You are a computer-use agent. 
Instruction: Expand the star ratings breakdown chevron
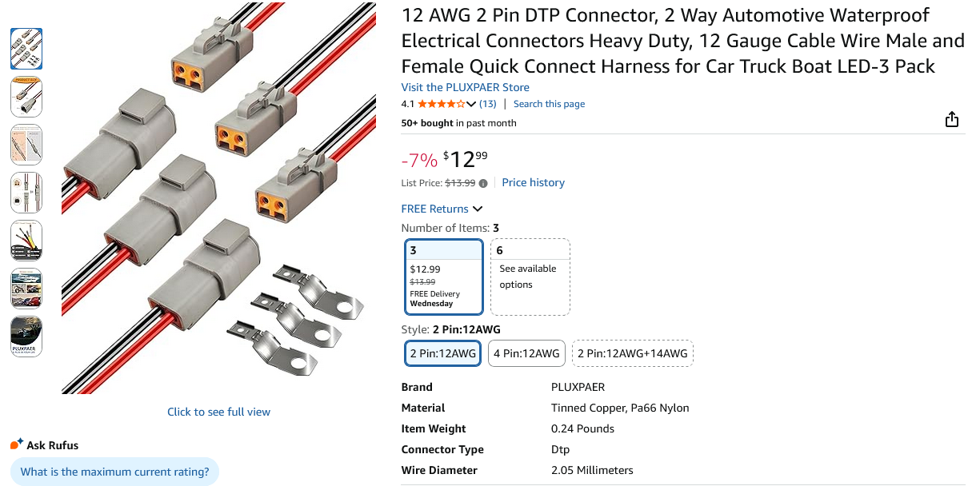click(471, 103)
